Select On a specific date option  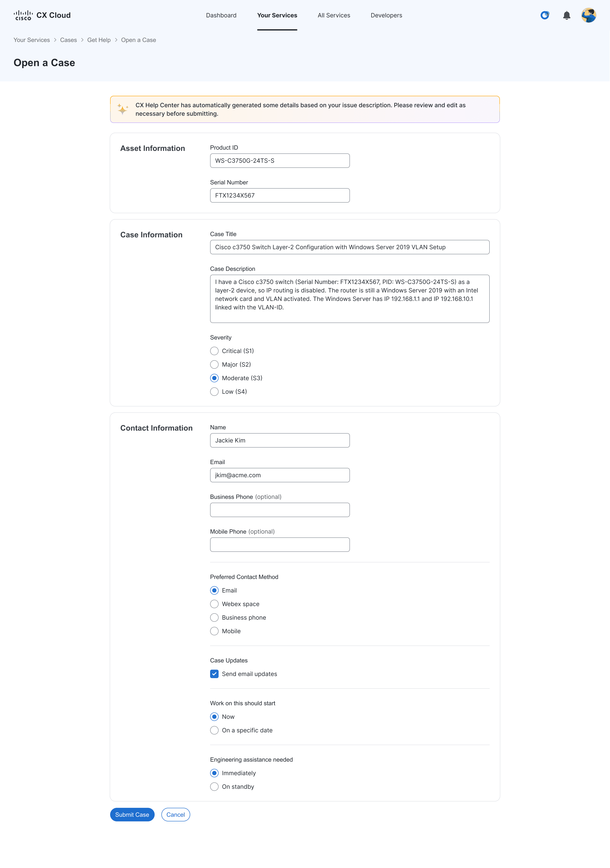[x=214, y=730]
